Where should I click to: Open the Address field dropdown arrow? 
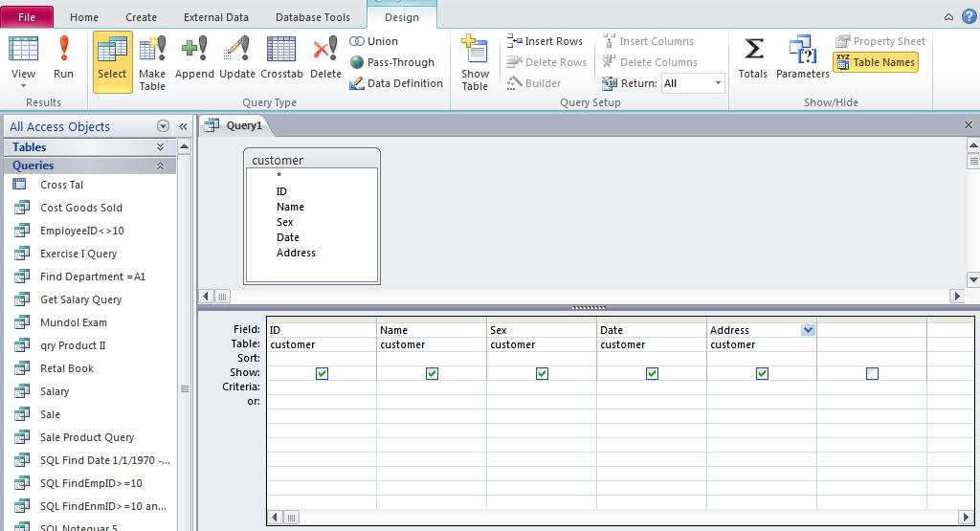click(x=808, y=330)
